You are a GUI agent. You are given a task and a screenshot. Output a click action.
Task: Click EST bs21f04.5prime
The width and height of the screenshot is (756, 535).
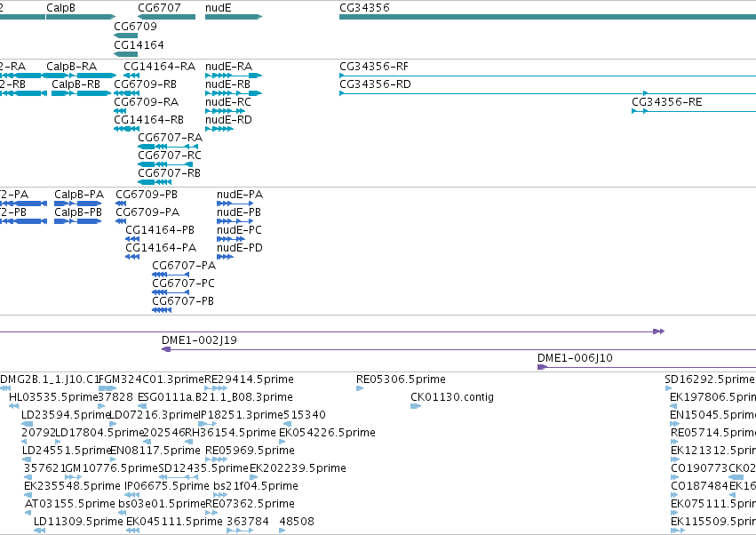219,495
